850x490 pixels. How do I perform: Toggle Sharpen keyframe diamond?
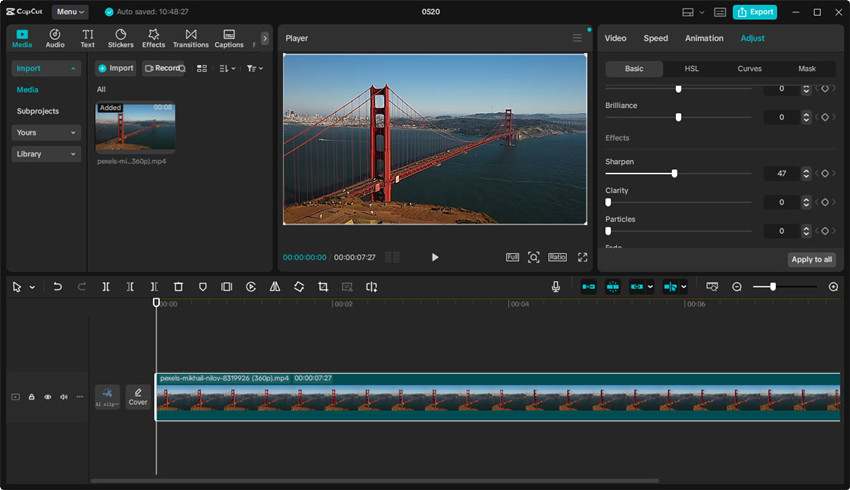[825, 173]
